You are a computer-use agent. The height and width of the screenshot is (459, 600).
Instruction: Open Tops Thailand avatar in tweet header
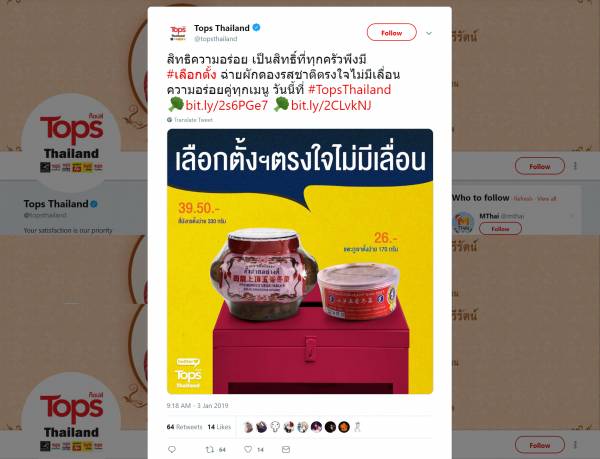coord(178,33)
